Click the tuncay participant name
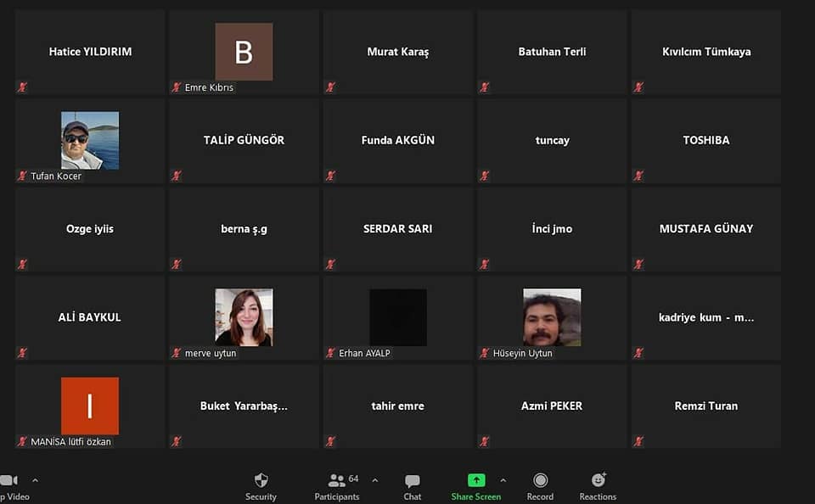The height and width of the screenshot is (504, 815). click(552, 140)
